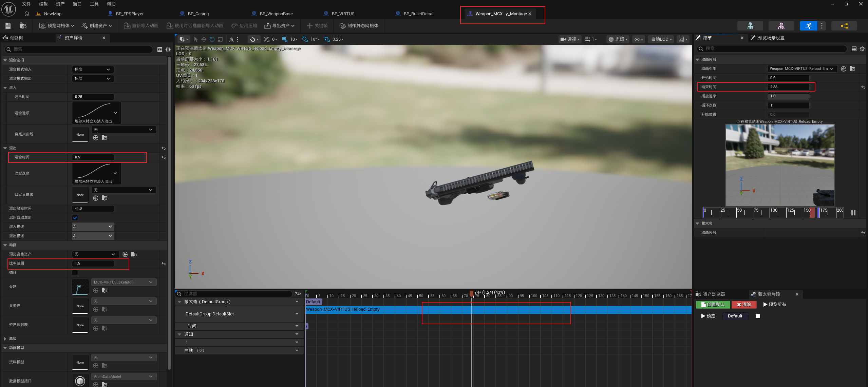Click the red clear sections button

pyautogui.click(x=744, y=305)
